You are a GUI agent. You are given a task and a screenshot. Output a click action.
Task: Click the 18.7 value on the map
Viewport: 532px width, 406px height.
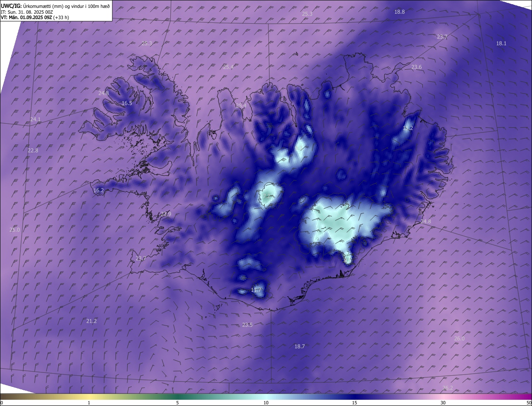point(300,346)
